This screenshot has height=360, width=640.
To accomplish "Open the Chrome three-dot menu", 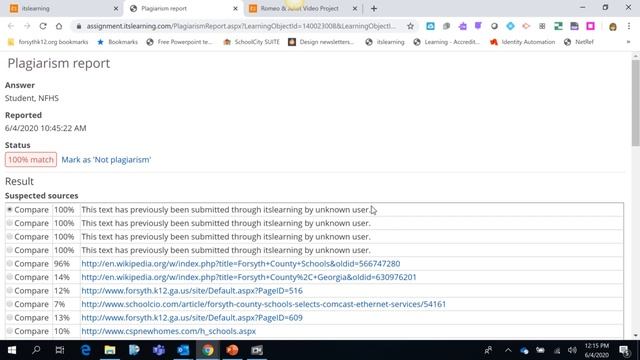I will point(629,26).
